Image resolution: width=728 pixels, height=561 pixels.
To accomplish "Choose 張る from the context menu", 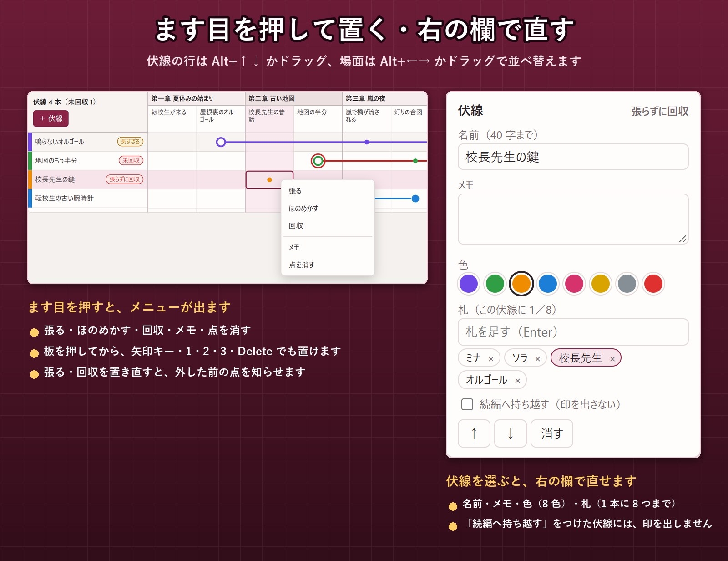I will pos(328,191).
